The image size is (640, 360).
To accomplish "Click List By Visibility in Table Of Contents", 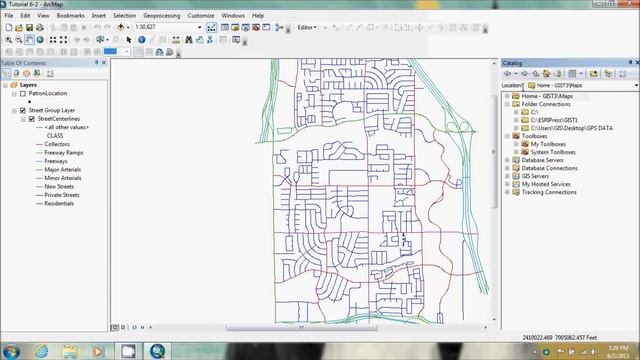I will click(x=27, y=73).
